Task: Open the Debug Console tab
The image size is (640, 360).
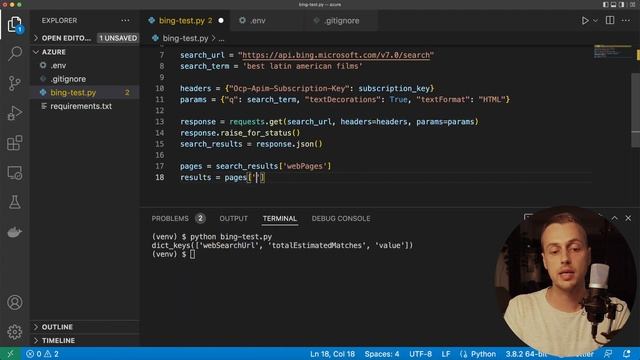Action: click(341, 218)
